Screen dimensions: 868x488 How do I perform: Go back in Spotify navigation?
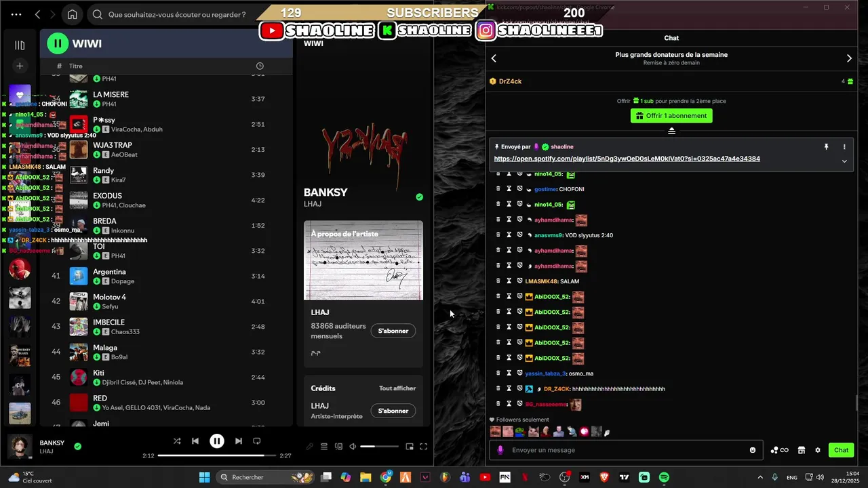coord(38,14)
